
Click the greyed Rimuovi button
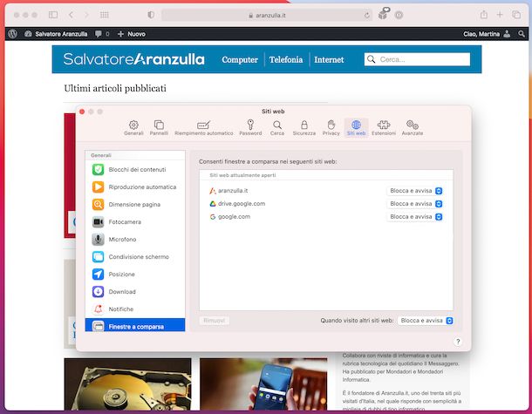pos(214,321)
